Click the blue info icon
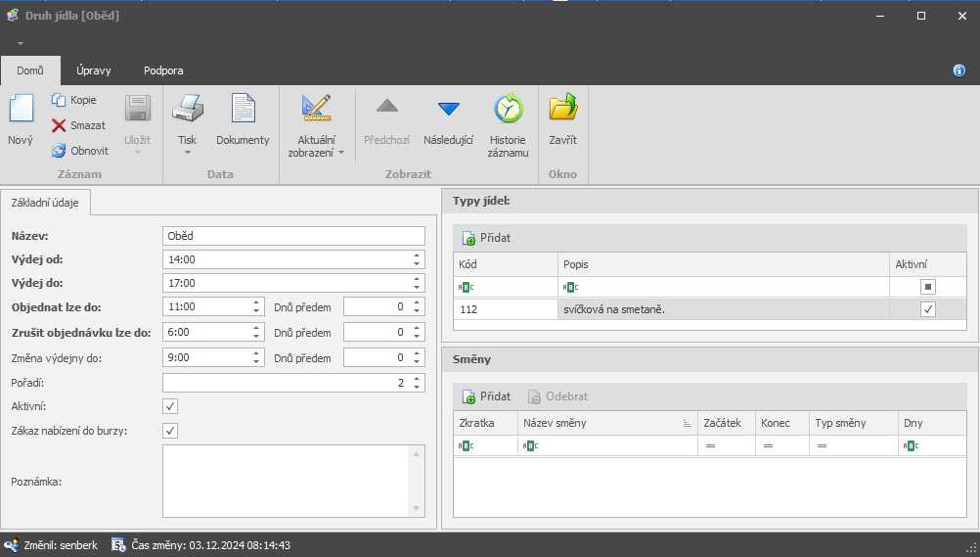The width and height of the screenshot is (980, 557). coord(959,70)
